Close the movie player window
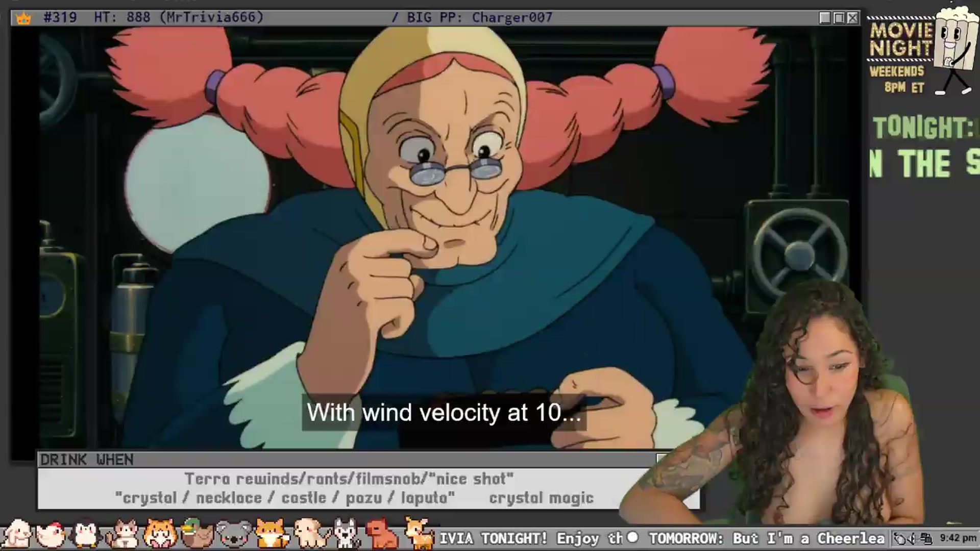This screenshot has width=980, height=551. click(852, 18)
